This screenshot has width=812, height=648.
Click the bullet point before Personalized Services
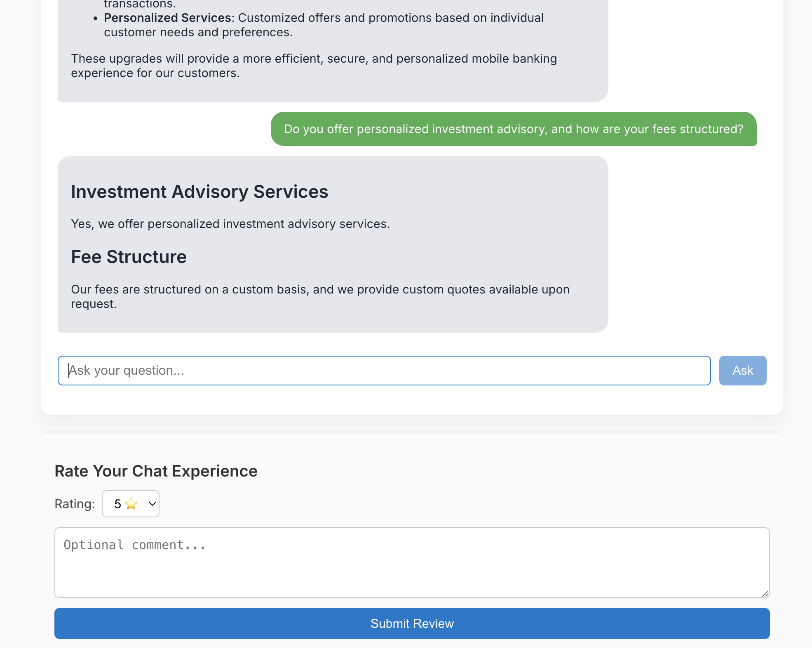96,19
